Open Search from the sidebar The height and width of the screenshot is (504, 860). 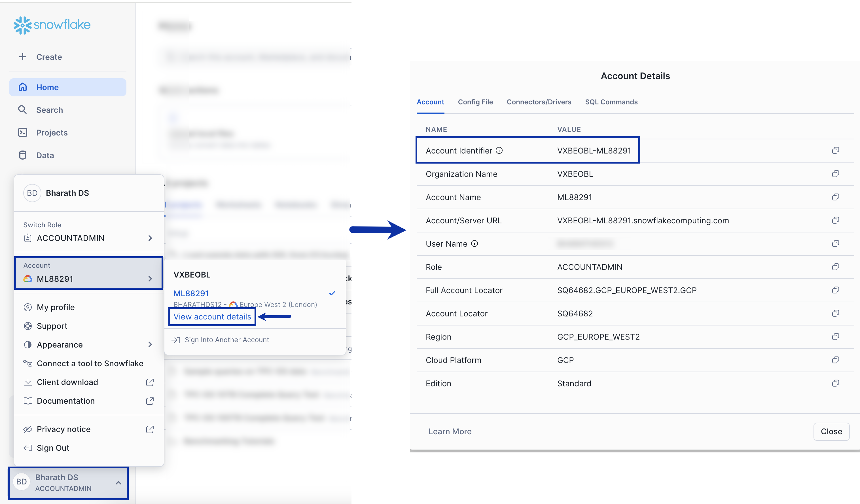50,110
